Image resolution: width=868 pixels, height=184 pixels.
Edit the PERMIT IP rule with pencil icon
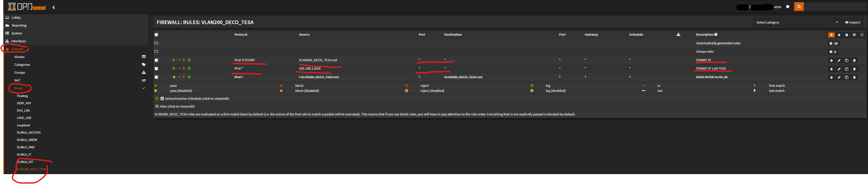[839, 60]
